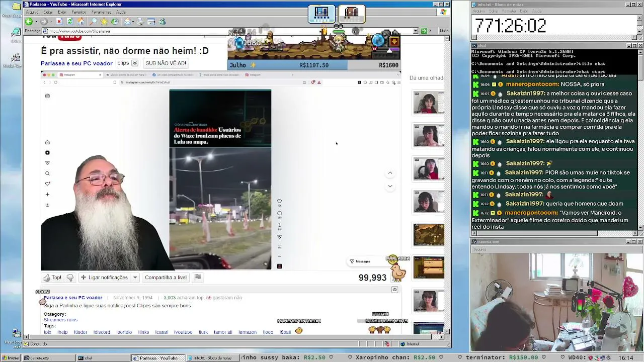The height and width of the screenshot is (362, 644).
Task: Open the reel comments bubble icon
Action: pos(279,213)
